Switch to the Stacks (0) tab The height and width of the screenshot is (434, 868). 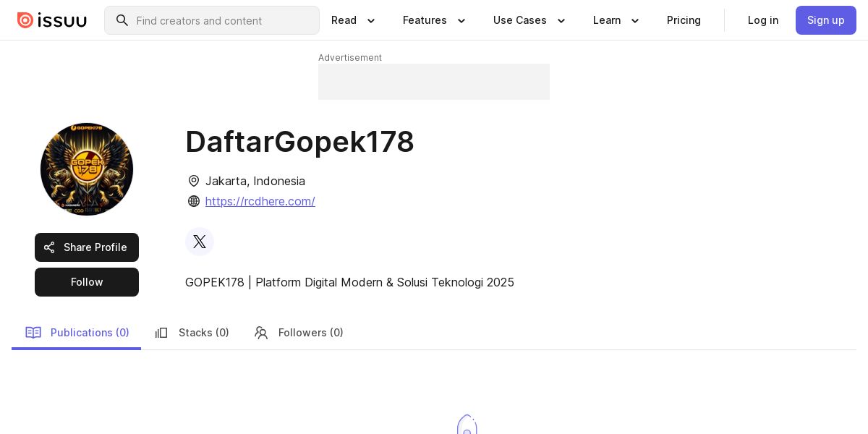click(x=192, y=333)
